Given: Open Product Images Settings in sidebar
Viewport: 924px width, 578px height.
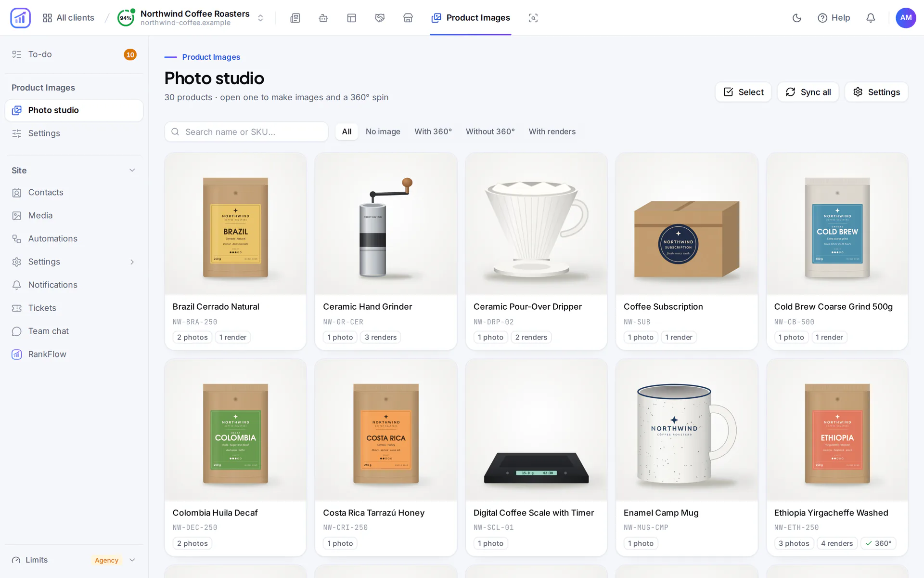Looking at the screenshot, I should click(x=74, y=133).
